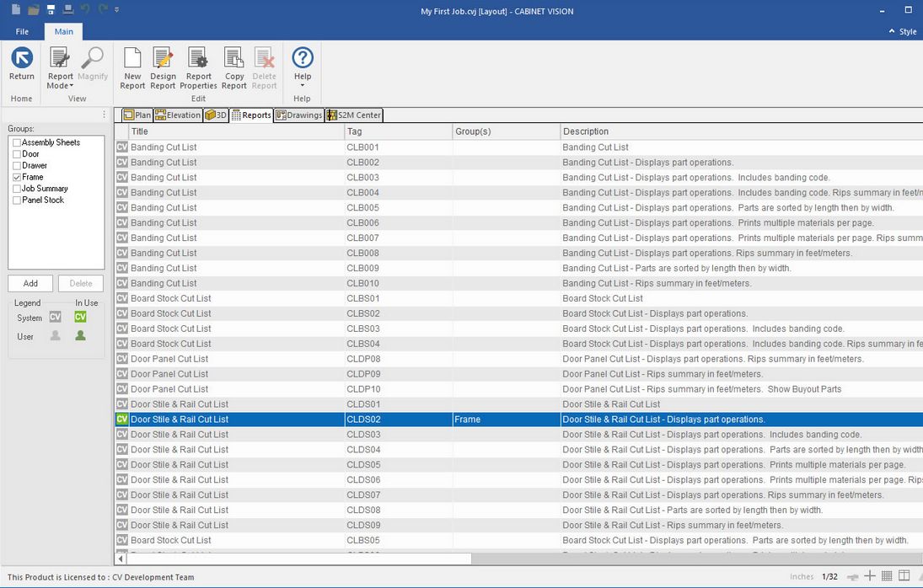This screenshot has width=923, height=588.
Task: Sort the list by the Tag column header
Action: [398, 131]
